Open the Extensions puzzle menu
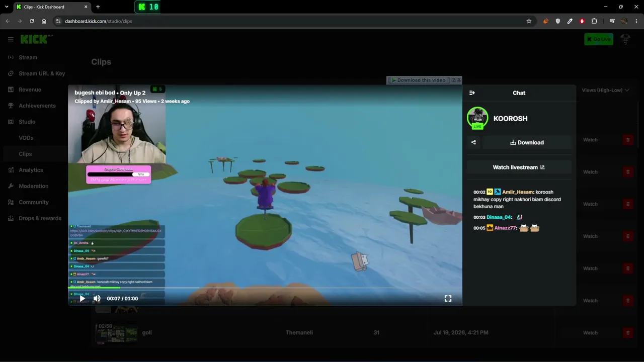The width and height of the screenshot is (644, 362). (594, 21)
